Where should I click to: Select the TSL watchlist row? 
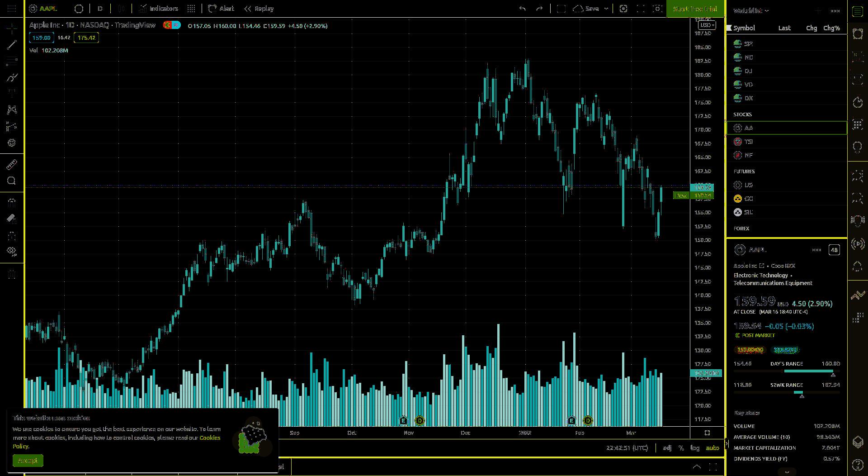pos(787,142)
